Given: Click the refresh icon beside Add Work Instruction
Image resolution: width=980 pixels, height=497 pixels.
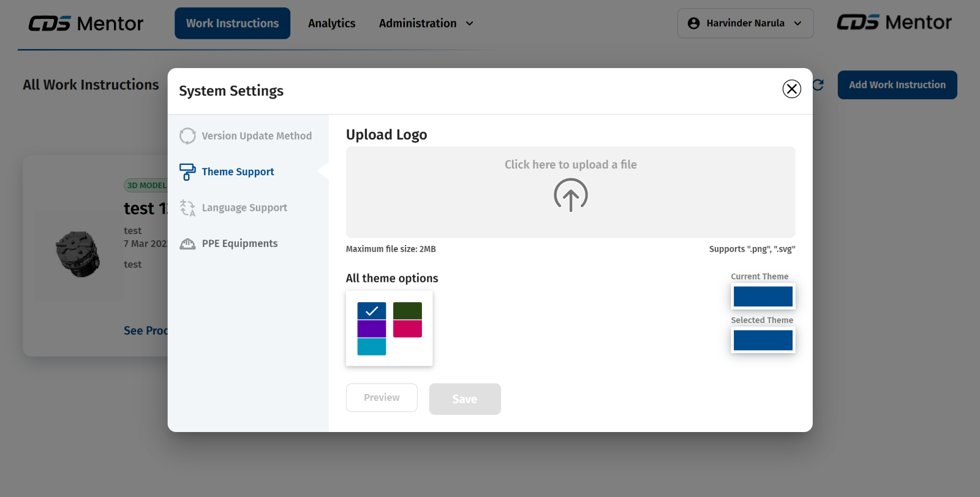Looking at the screenshot, I should [x=818, y=85].
